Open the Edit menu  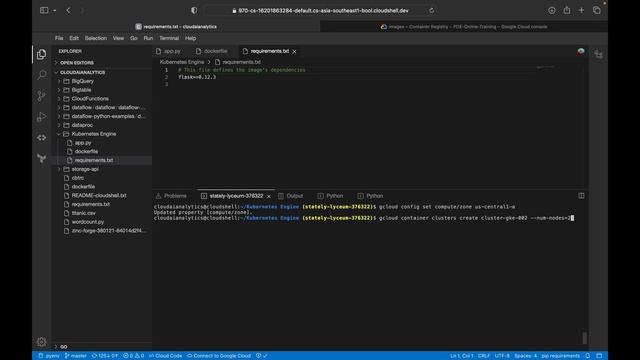(74, 38)
